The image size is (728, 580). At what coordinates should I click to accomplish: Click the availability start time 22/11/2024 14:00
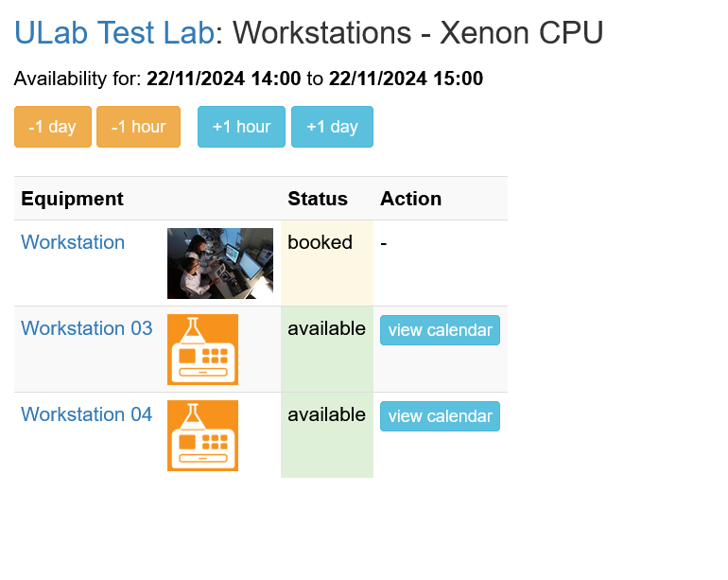pyautogui.click(x=223, y=79)
